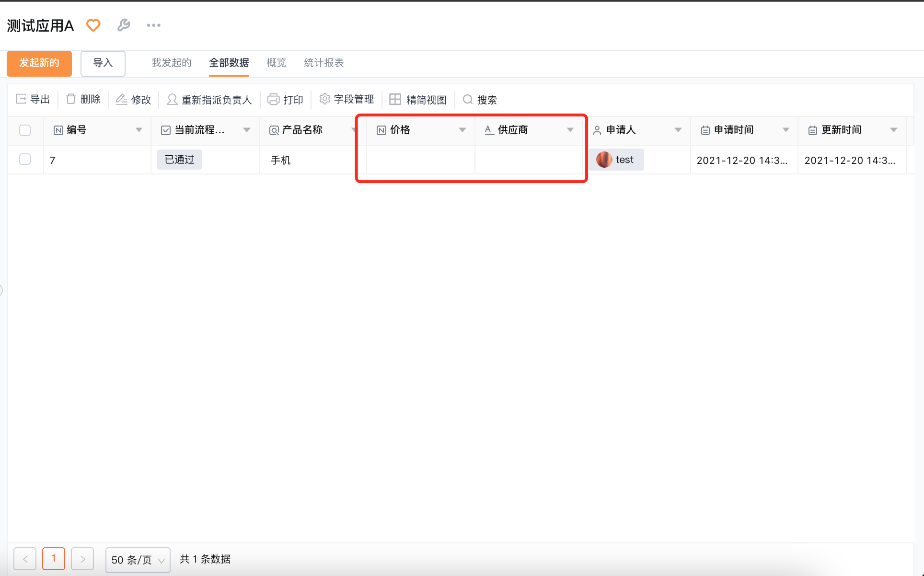
Task: Open the three-dots more menu
Action: 153,25
